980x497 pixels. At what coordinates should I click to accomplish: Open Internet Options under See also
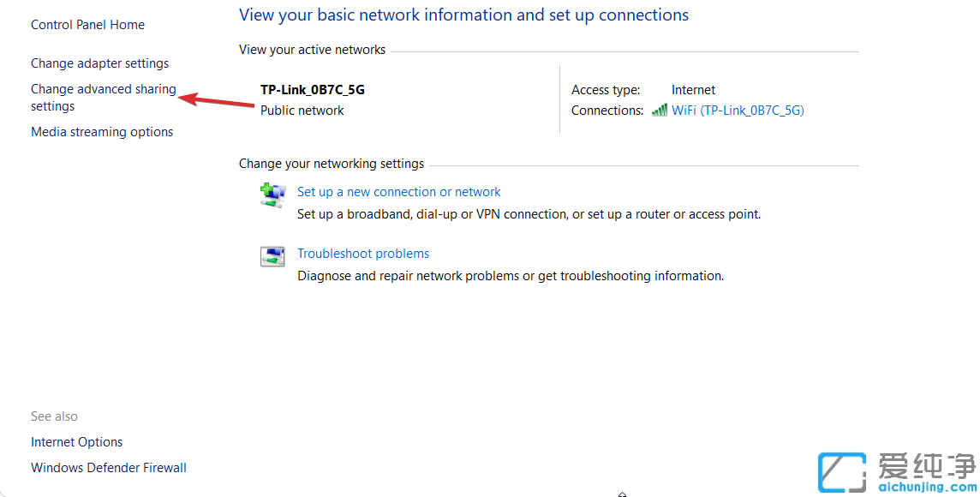(76, 442)
